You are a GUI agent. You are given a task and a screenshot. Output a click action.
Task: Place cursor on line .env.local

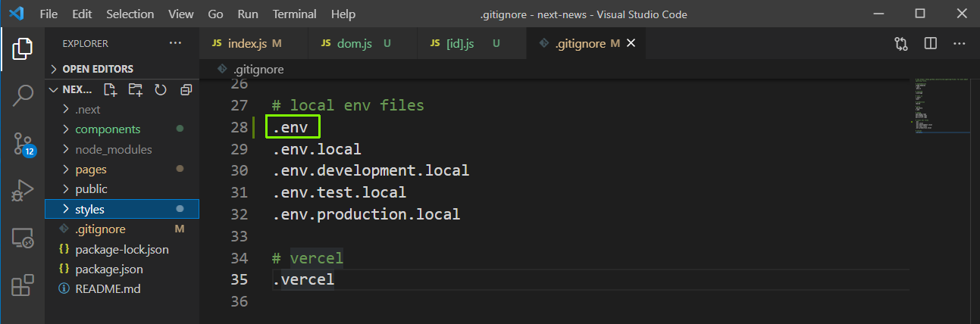tap(317, 149)
